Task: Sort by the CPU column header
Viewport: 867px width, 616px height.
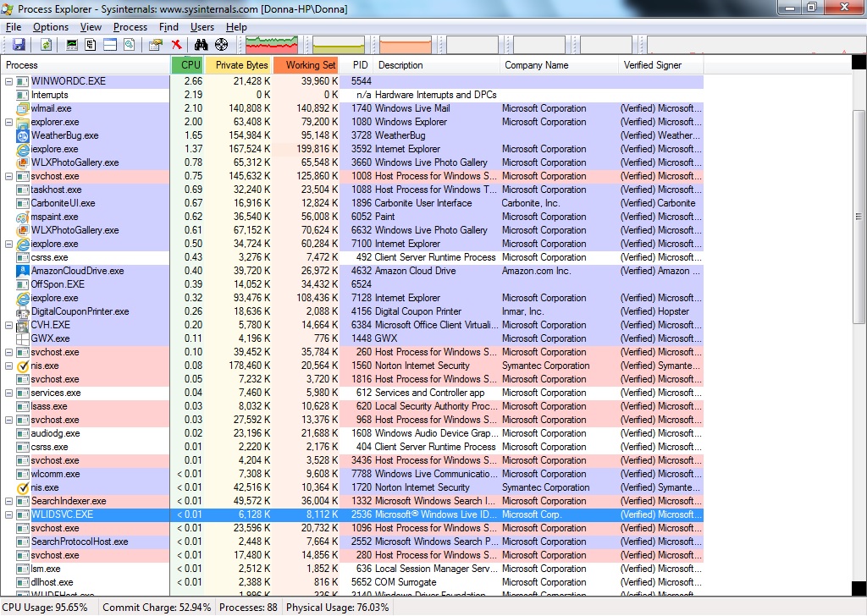Action: [187, 65]
